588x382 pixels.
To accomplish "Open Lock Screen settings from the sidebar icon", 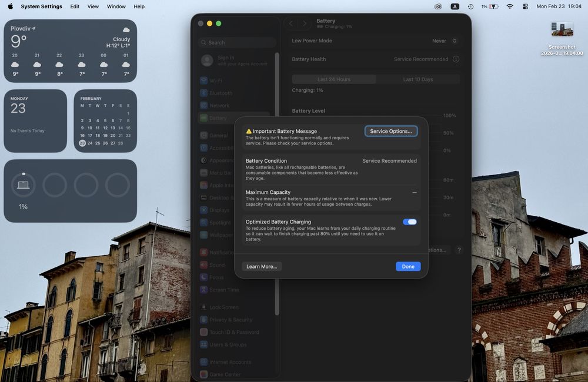I will (203, 307).
